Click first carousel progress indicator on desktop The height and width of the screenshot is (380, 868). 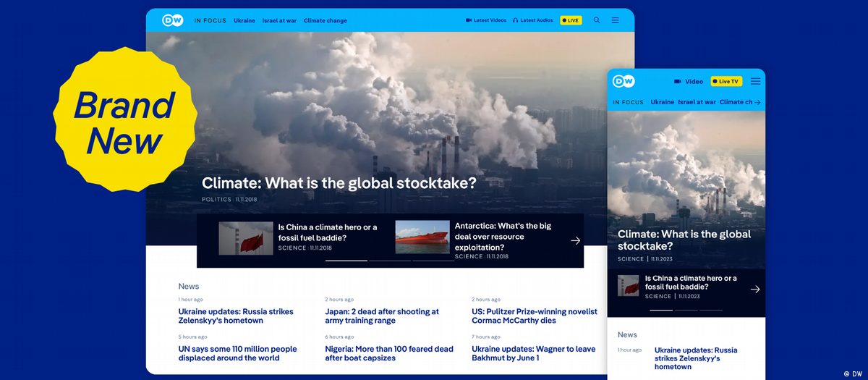click(346, 260)
